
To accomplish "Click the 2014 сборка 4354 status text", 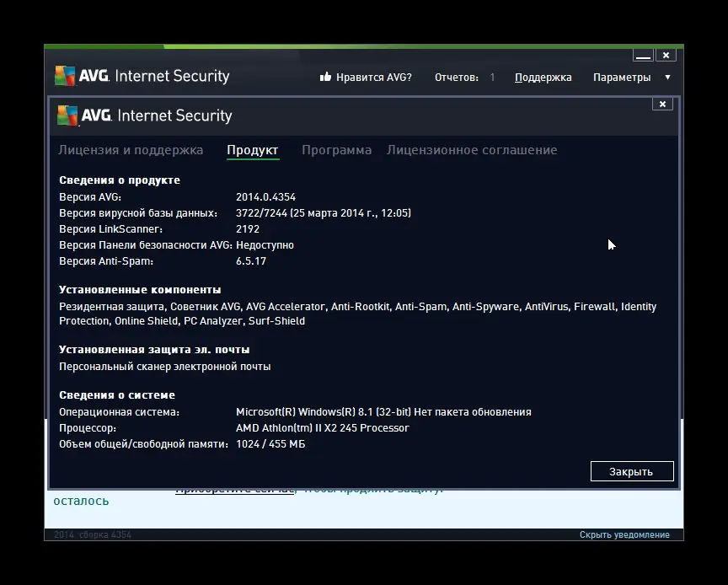I will (x=93, y=534).
